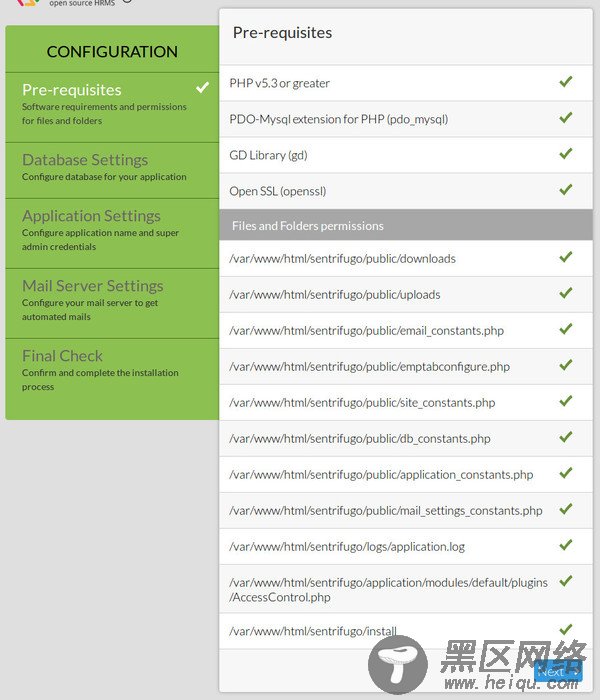600x700 pixels.
Task: Click the site_constants.php path row
Action: pos(406,403)
